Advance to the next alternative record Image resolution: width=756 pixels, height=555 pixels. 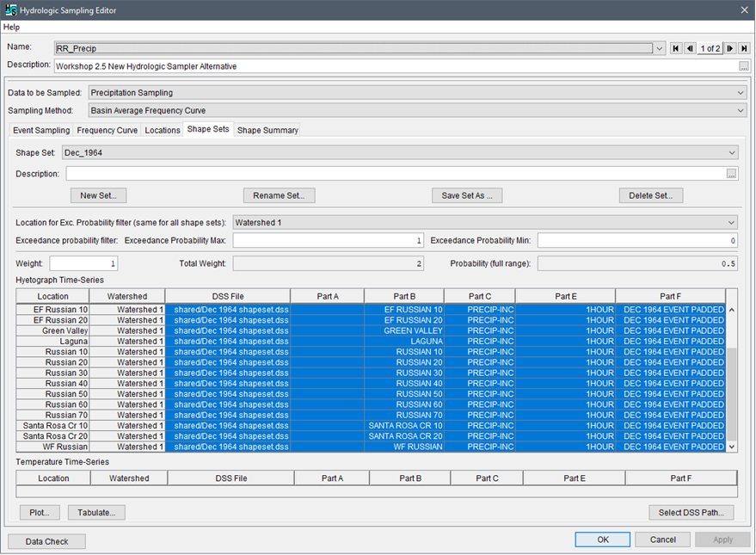pyautogui.click(x=729, y=48)
